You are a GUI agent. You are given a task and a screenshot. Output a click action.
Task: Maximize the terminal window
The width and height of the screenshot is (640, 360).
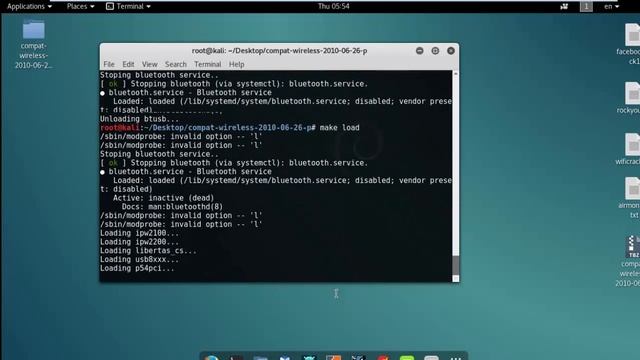coord(435,51)
